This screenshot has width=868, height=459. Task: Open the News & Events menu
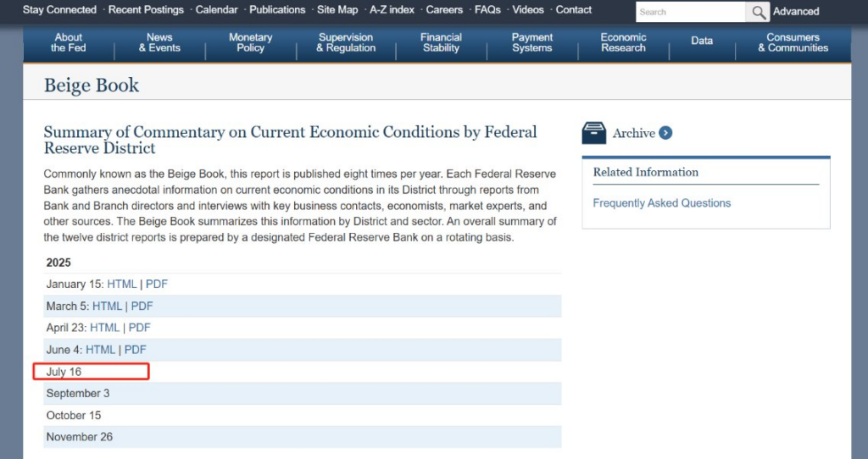coord(159,42)
